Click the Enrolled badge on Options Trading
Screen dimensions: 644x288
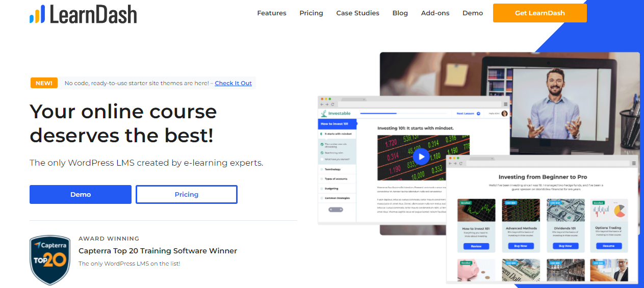599,203
